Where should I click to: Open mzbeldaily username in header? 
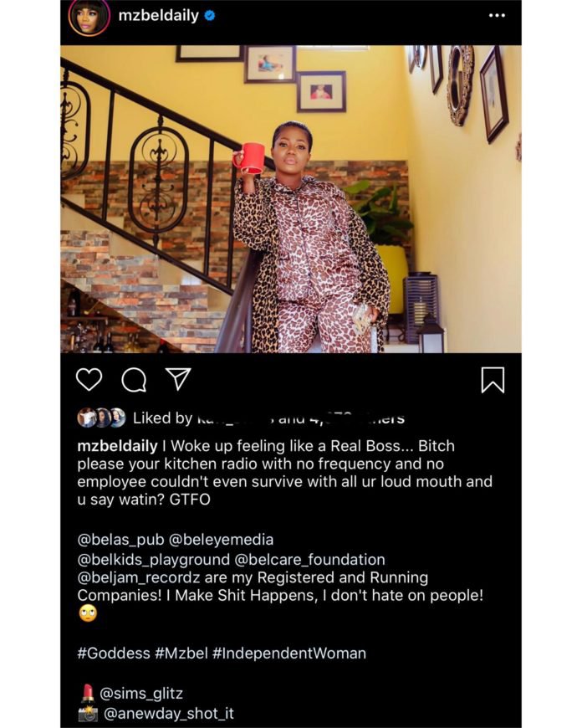point(159,16)
